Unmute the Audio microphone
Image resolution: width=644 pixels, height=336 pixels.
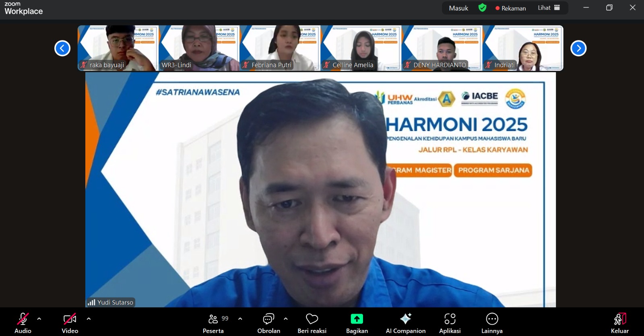(23, 323)
